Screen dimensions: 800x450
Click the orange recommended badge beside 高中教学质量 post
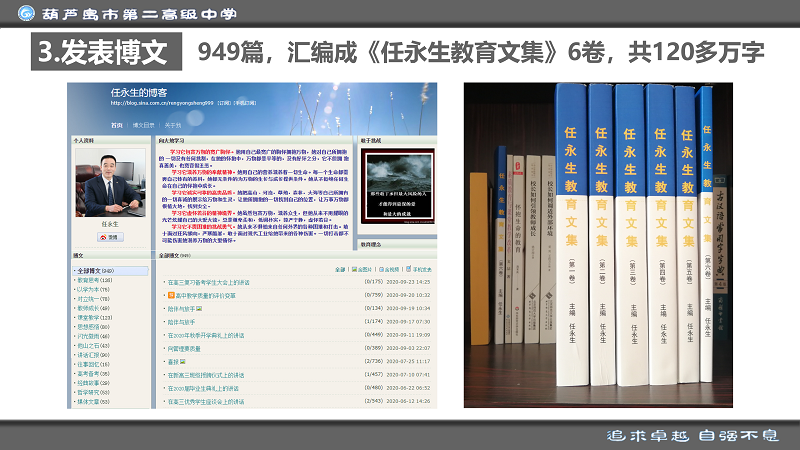(x=171, y=295)
